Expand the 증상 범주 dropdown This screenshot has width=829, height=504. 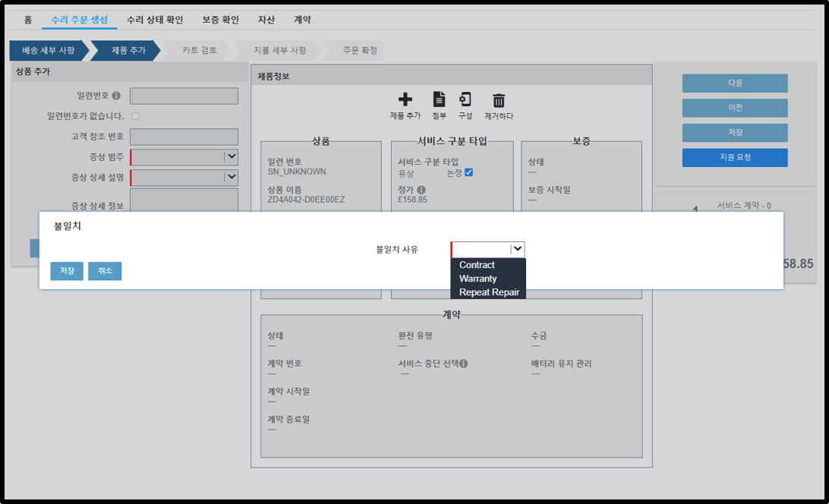[x=231, y=156]
